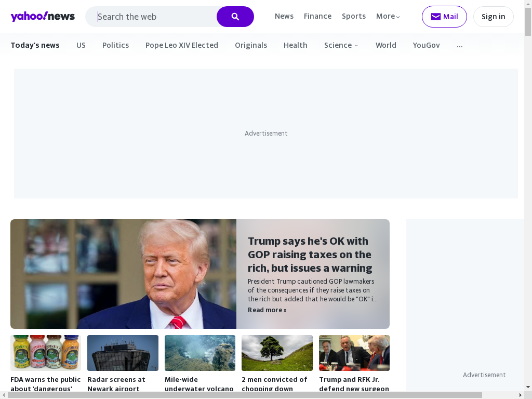Open Trump and RFK Jr. story thumbnail

coord(354,353)
